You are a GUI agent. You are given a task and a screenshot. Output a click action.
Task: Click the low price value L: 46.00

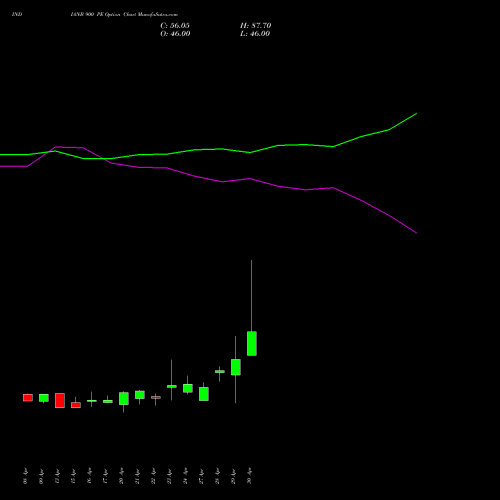click(255, 34)
